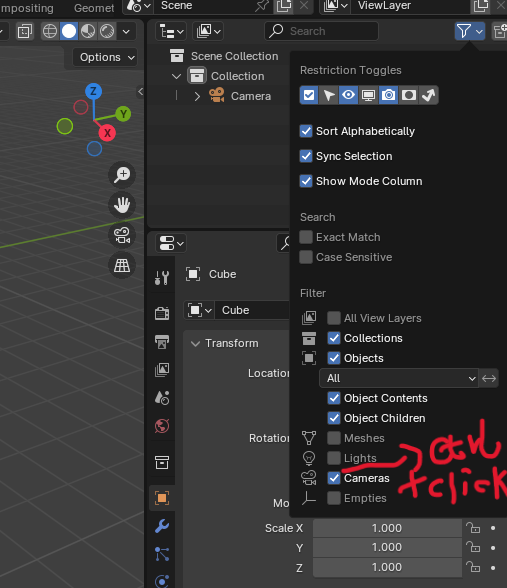Uncheck Sort Alphabetically
Viewport: 507px width, 588px height.
click(306, 131)
